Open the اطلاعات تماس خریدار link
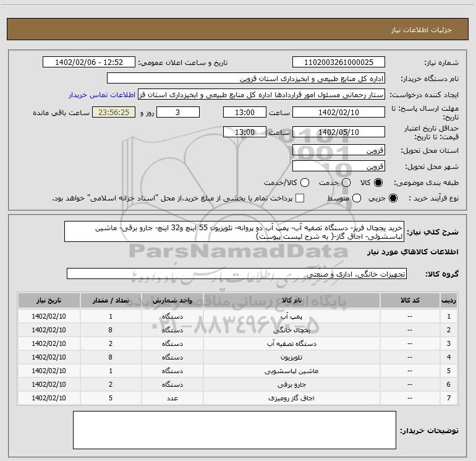Image resolution: width=476 pixels, height=461 pixels. [x=102, y=95]
